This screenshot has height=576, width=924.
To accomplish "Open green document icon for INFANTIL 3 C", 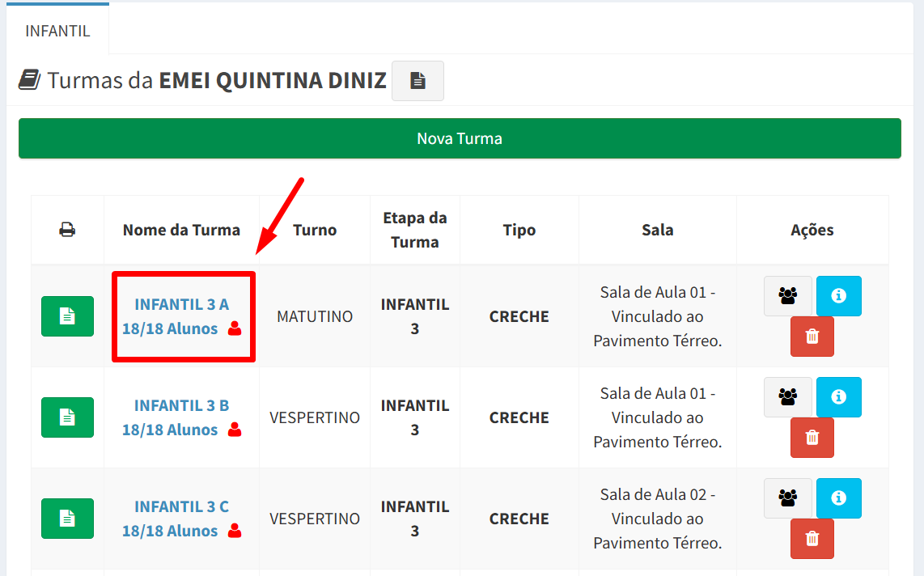I will coord(67,519).
